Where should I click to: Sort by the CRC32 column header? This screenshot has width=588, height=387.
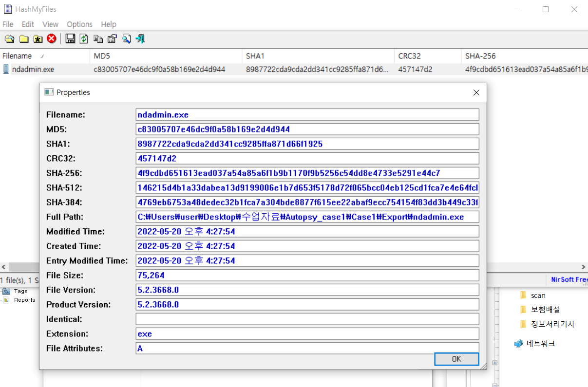tap(428, 56)
